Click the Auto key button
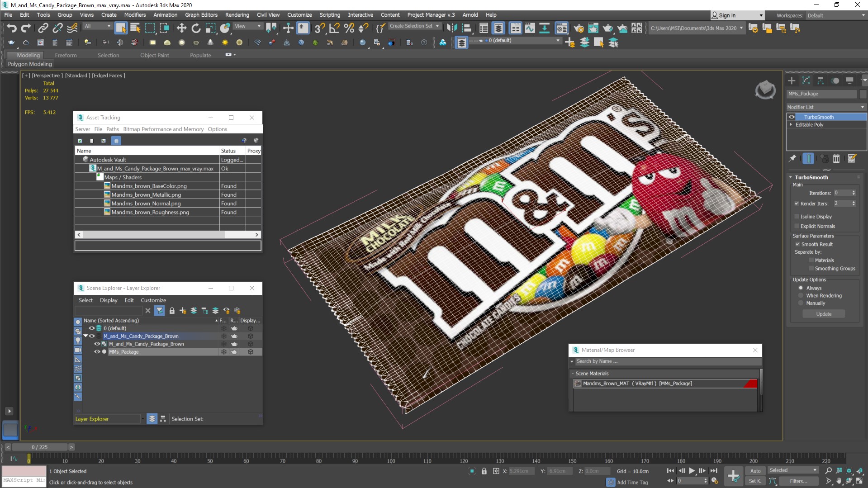 (x=755, y=471)
